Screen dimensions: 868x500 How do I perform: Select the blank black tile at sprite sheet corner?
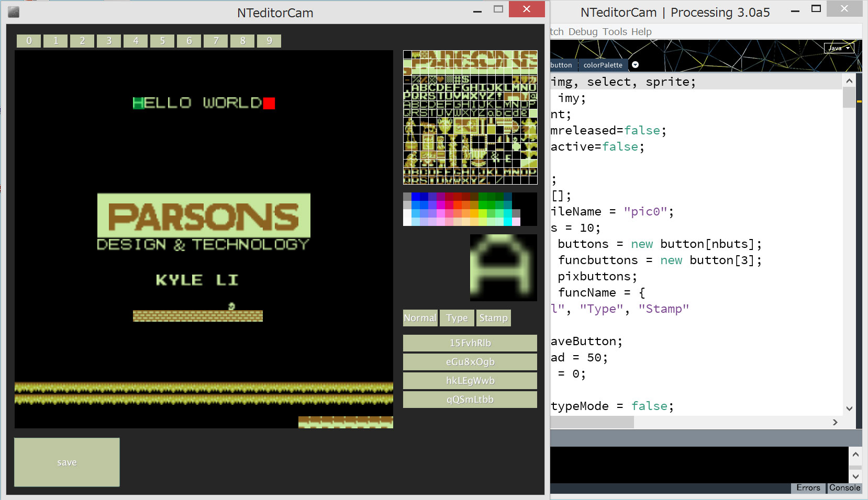[x=407, y=54]
